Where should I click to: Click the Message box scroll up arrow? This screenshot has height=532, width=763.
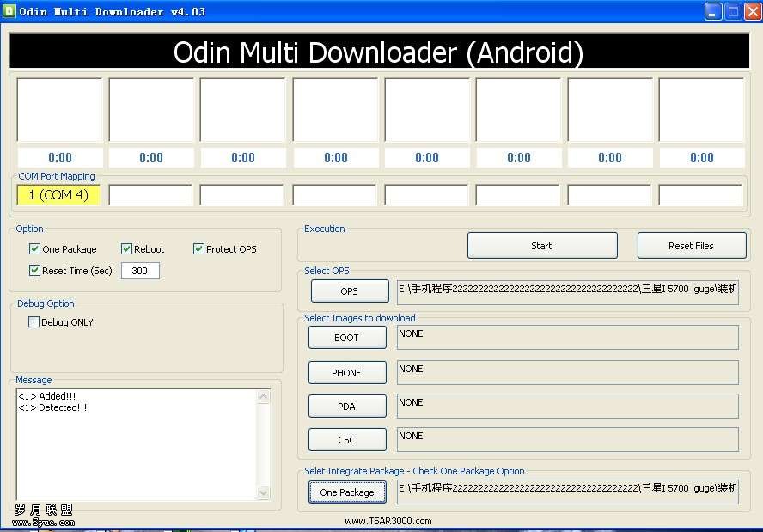(263, 397)
